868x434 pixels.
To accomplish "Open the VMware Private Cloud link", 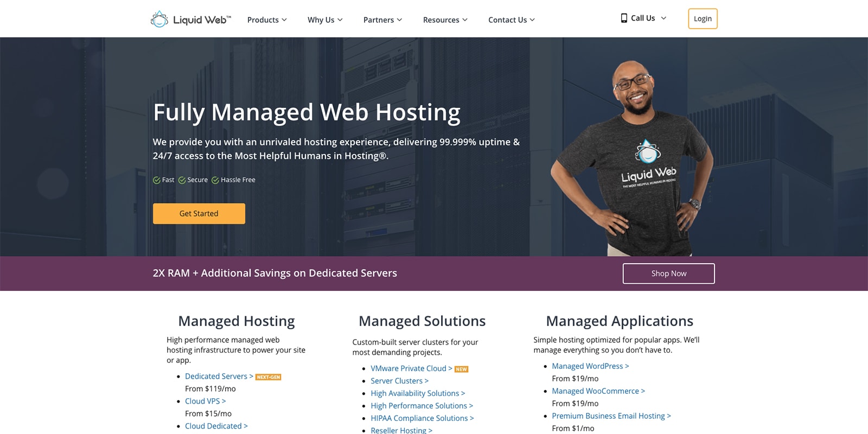I will pyautogui.click(x=412, y=368).
